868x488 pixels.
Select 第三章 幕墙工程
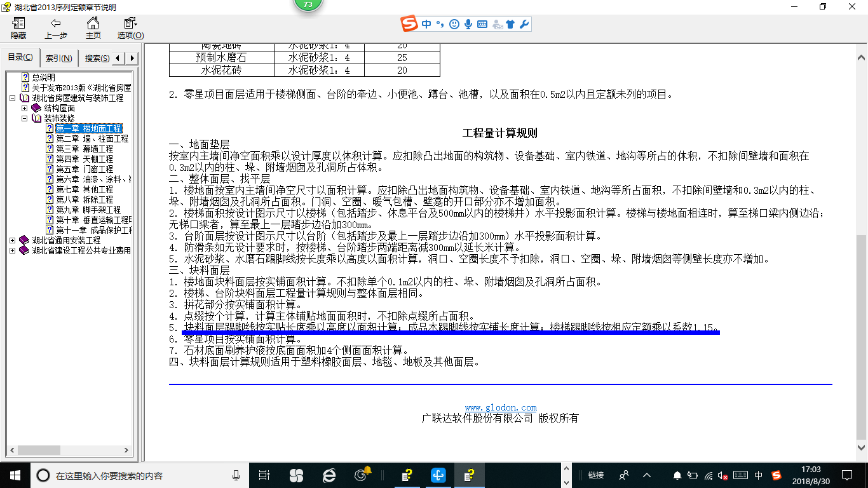[x=85, y=149]
